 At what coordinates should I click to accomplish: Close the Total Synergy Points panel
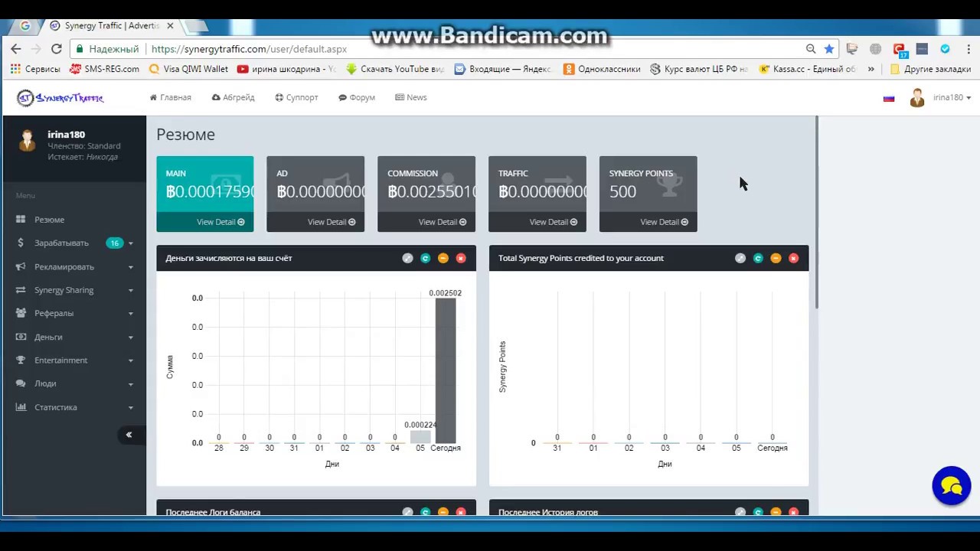pyautogui.click(x=793, y=258)
